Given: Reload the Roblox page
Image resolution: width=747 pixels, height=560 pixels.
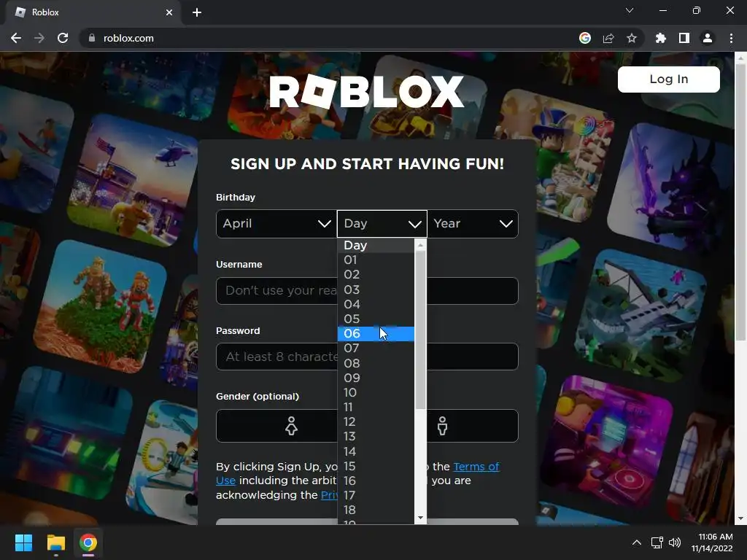Looking at the screenshot, I should [63, 38].
